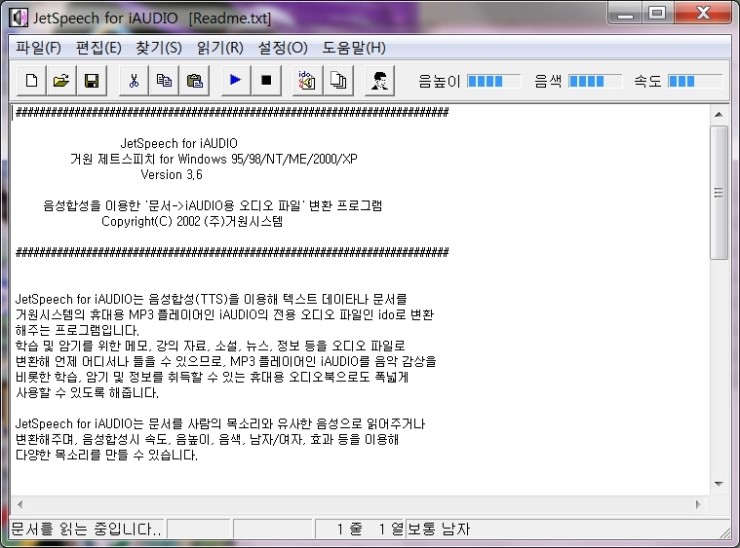This screenshot has height=548, width=740.
Task: Convert text to ido audio file icon
Action: [307, 81]
